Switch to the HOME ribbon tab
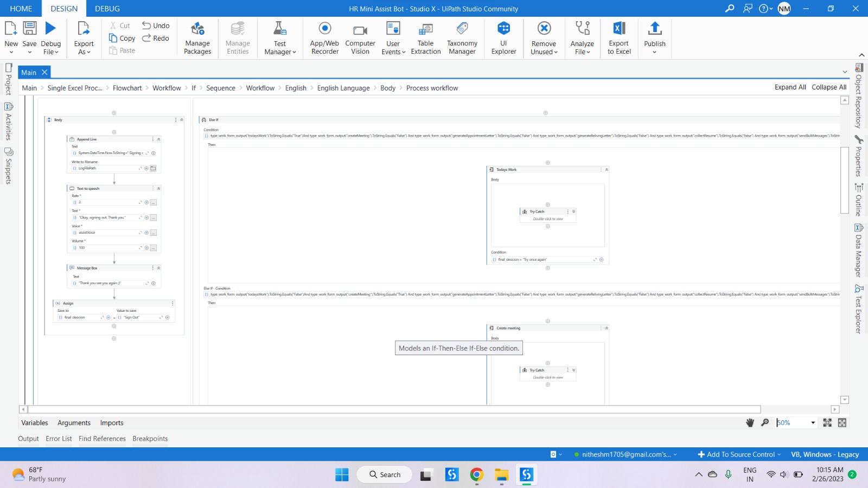This screenshot has height=488, width=868. pos(21,9)
